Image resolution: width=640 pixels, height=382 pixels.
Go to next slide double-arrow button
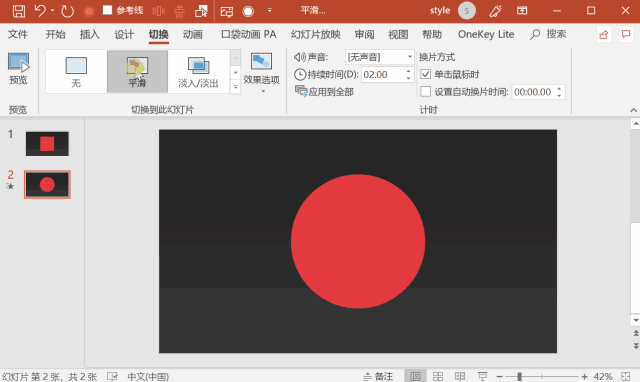coord(636,346)
